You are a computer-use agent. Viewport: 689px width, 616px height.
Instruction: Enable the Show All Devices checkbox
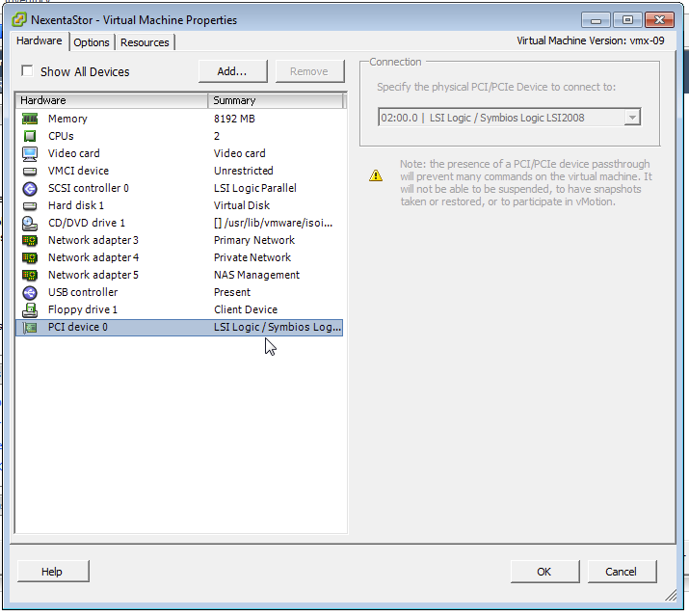pyautogui.click(x=27, y=71)
